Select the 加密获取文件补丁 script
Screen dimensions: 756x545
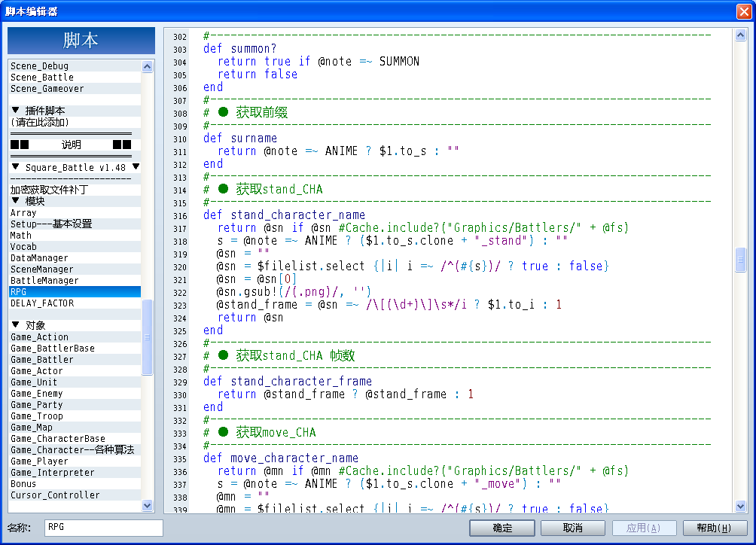[75, 190]
